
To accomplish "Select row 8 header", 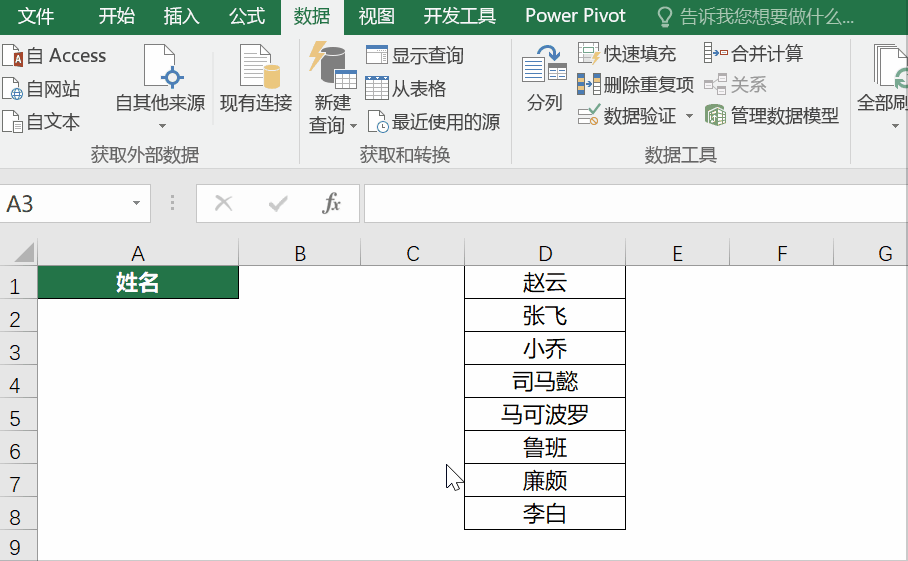I will click(18, 514).
